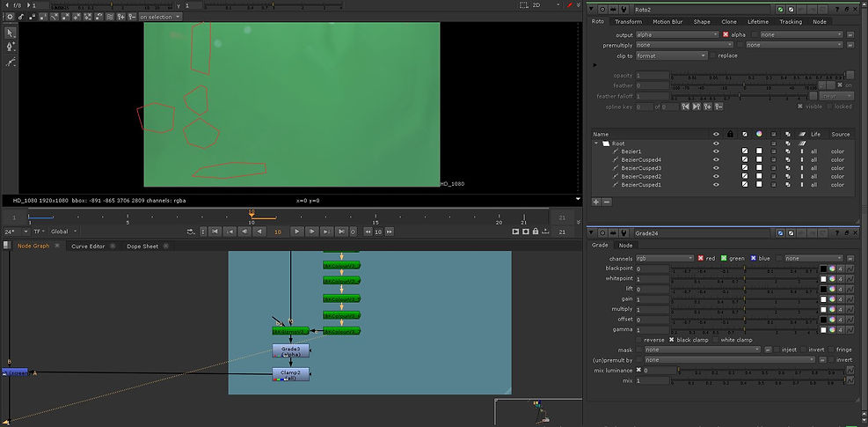Step back one frame
This screenshot has width=868, height=427.
[x=244, y=232]
